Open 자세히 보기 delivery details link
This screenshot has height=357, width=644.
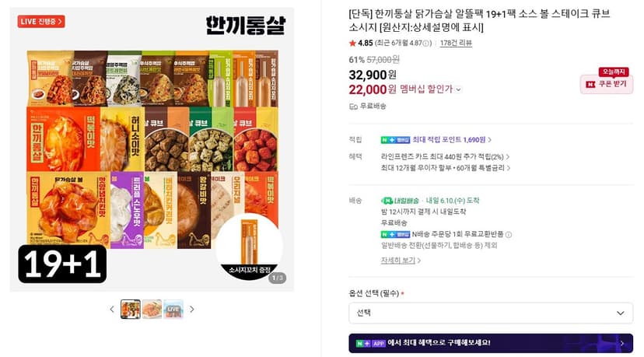(401, 261)
